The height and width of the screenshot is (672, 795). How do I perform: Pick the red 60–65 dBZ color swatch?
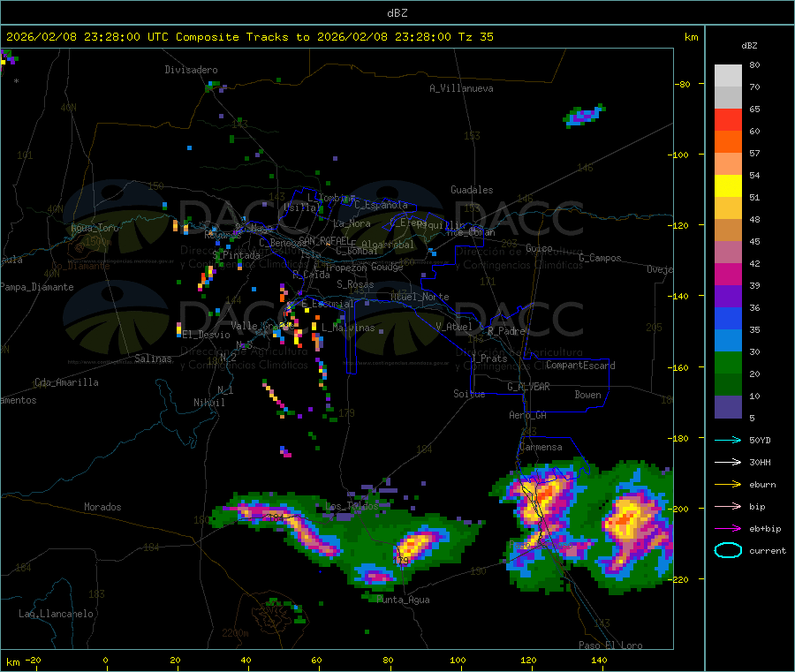(x=728, y=119)
